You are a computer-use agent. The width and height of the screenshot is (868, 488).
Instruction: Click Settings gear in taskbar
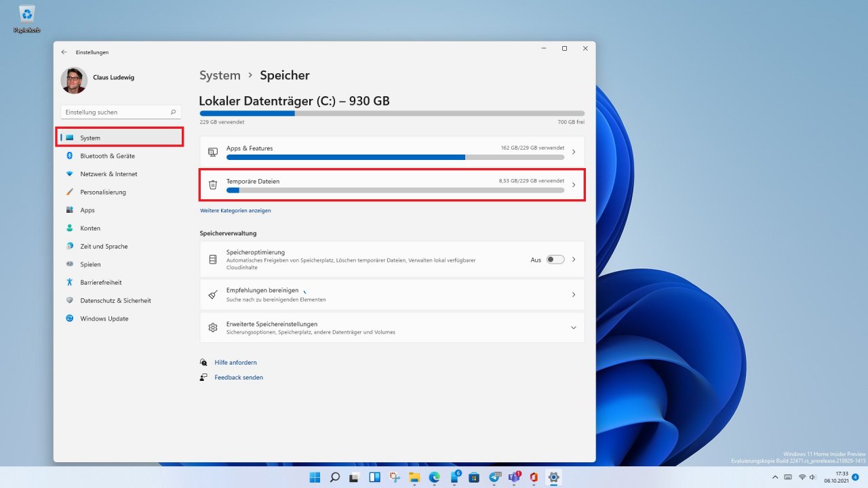554,477
